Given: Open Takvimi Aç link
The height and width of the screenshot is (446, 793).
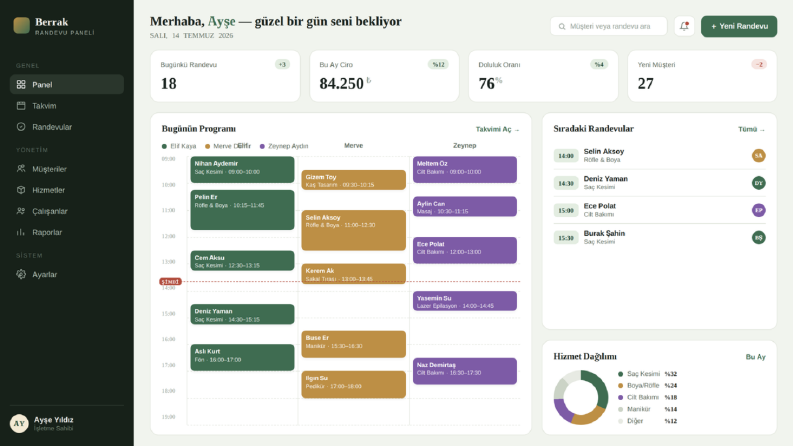Looking at the screenshot, I should click(x=497, y=129).
